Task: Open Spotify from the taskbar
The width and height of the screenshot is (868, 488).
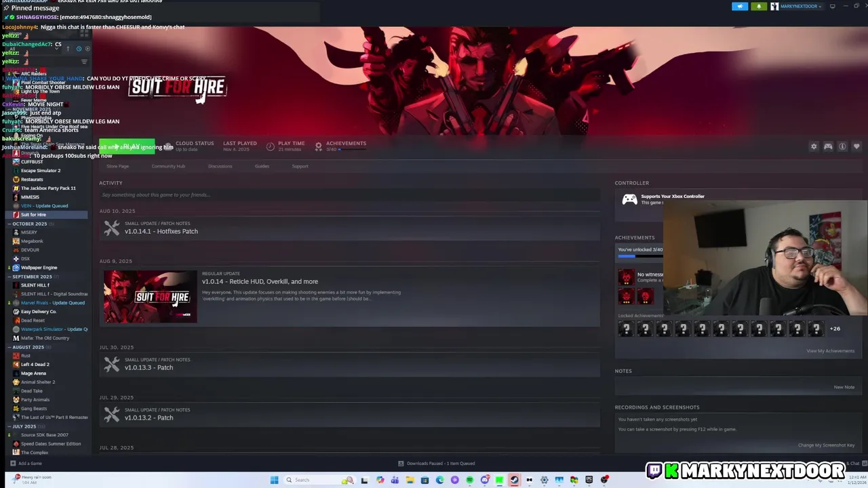Action: click(470, 480)
